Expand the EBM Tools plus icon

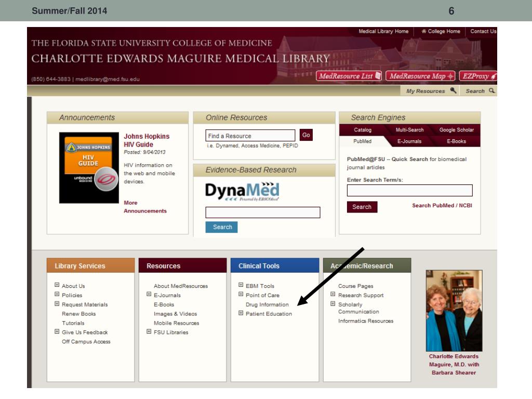(x=241, y=285)
